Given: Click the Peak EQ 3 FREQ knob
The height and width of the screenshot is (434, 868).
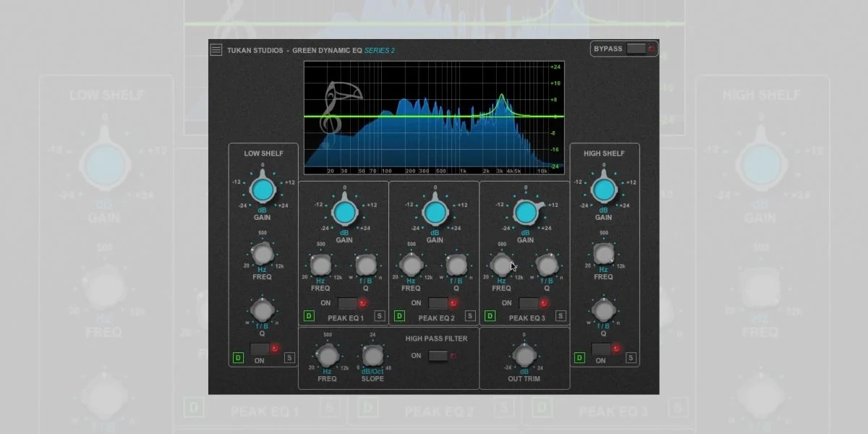Looking at the screenshot, I should [502, 265].
